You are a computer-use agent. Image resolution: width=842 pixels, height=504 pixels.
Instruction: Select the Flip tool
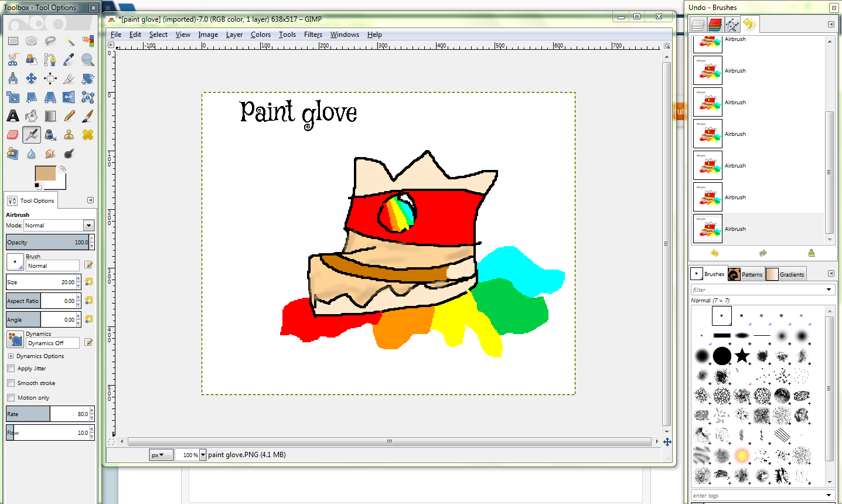tap(69, 97)
